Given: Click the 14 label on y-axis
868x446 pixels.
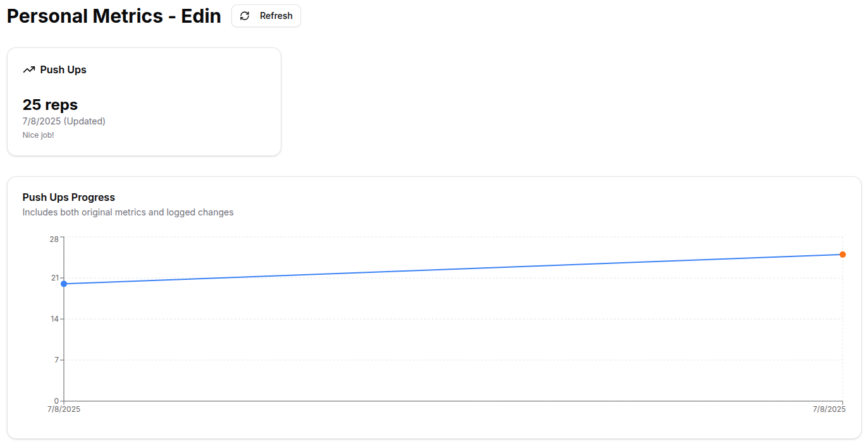Looking at the screenshot, I should 54,319.
